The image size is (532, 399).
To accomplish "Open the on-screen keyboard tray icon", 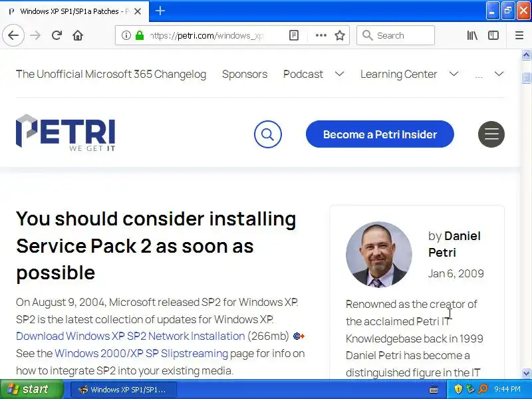I will point(434,390).
